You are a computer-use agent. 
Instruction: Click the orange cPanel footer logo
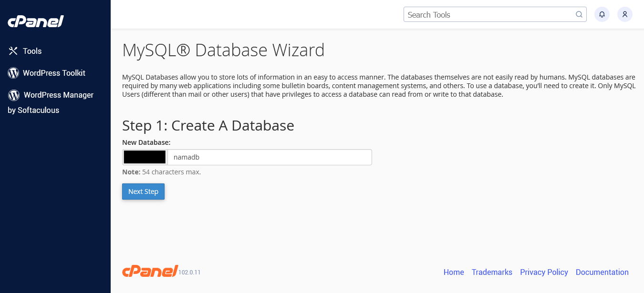(150, 271)
